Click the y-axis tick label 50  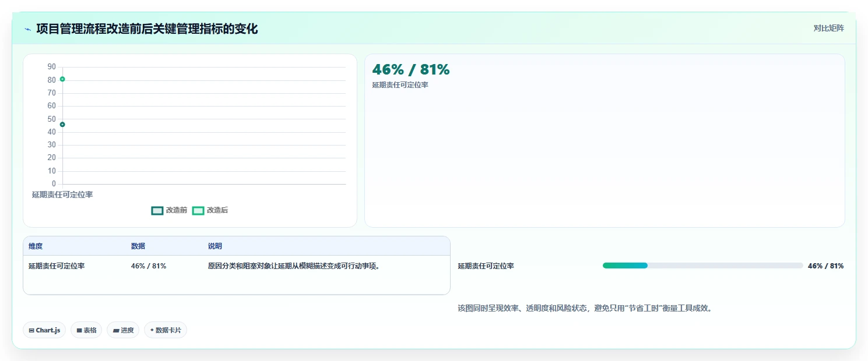pyautogui.click(x=52, y=119)
